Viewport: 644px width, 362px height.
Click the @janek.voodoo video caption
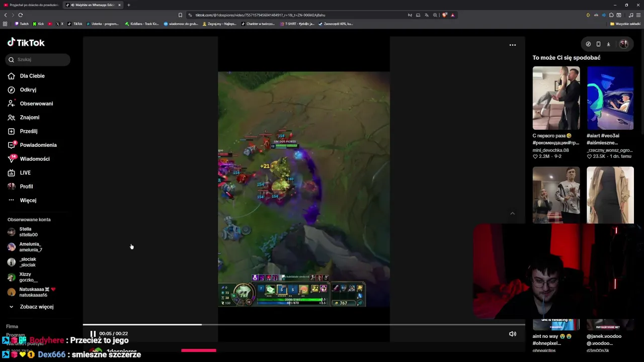[604, 339]
